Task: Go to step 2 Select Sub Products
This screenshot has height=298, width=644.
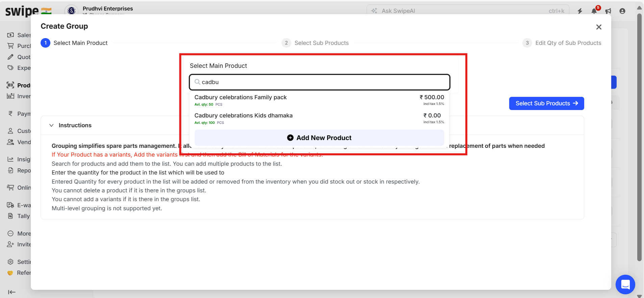Action: (315, 43)
